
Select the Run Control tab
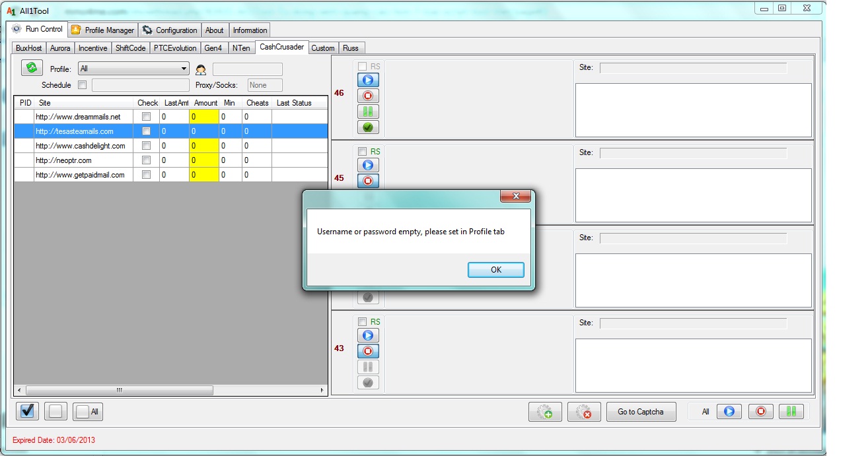38,29
